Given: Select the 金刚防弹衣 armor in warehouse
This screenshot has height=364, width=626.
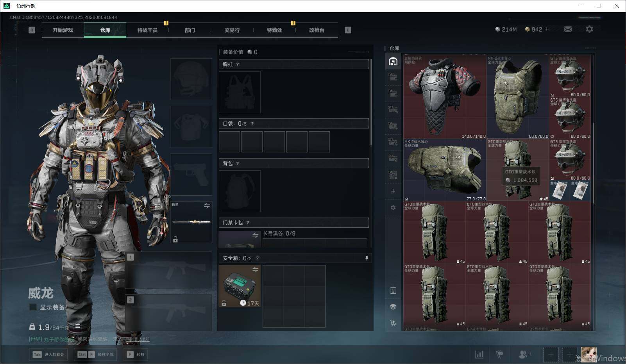Looking at the screenshot, I should click(x=445, y=97).
